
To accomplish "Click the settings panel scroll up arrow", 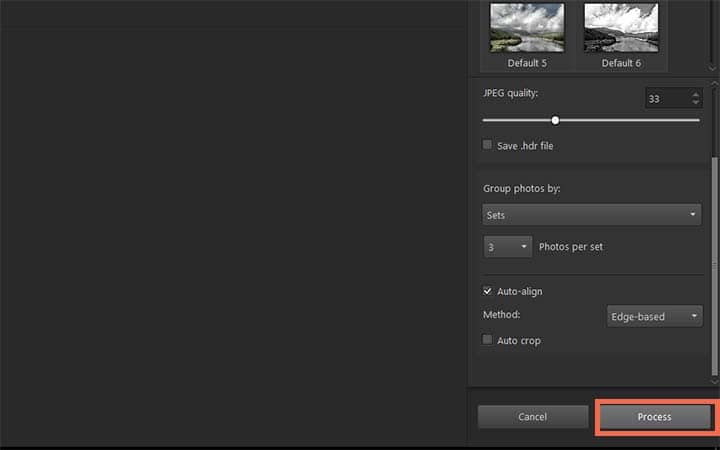I will (x=714, y=84).
